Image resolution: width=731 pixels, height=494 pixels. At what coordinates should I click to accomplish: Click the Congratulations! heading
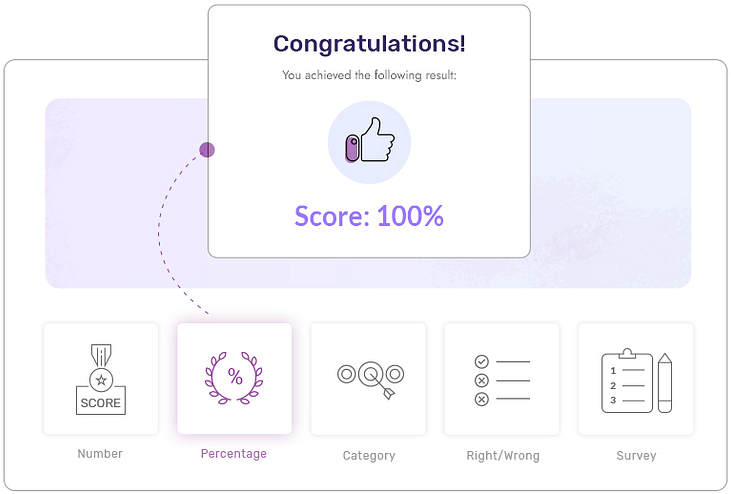tap(369, 44)
